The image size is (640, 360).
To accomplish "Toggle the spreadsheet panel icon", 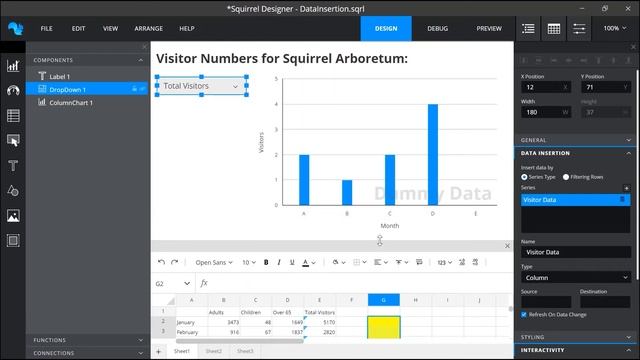I will coord(553,29).
